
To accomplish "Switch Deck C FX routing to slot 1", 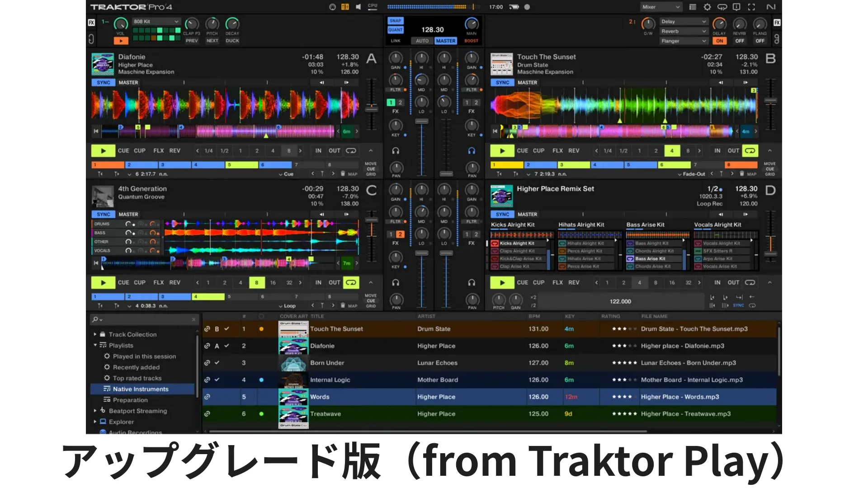I will pos(391,234).
